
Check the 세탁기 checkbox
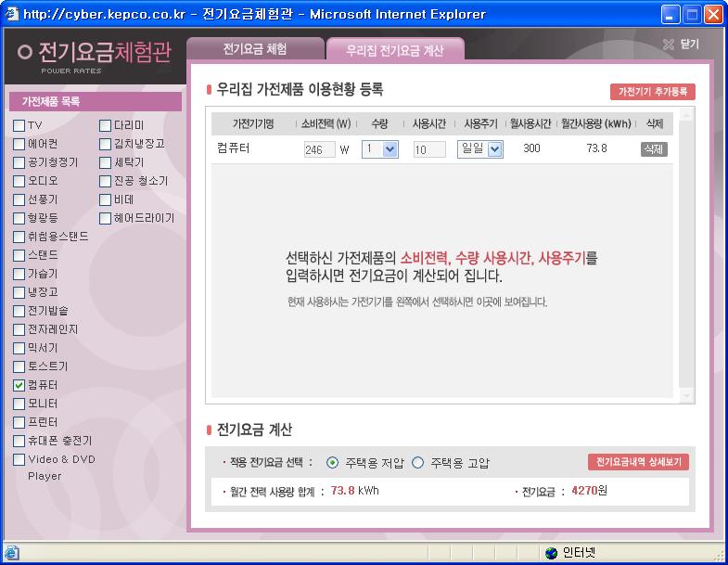point(106,162)
